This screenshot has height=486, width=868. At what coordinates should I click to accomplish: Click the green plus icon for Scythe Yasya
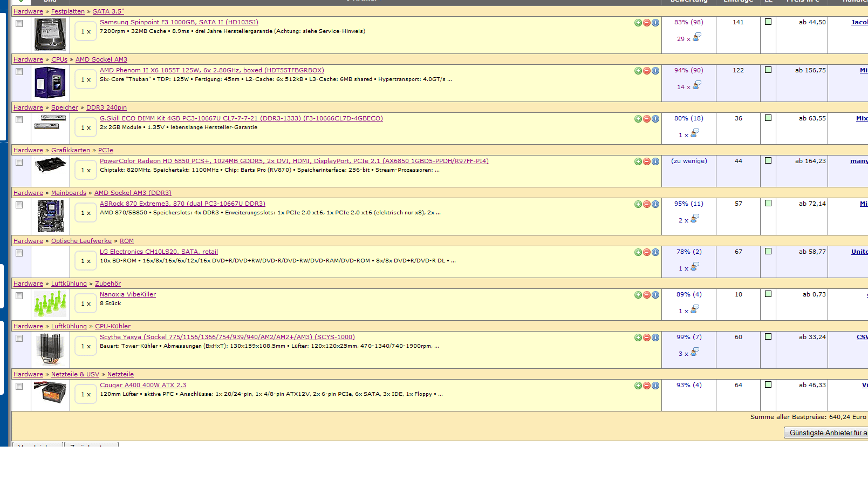638,337
